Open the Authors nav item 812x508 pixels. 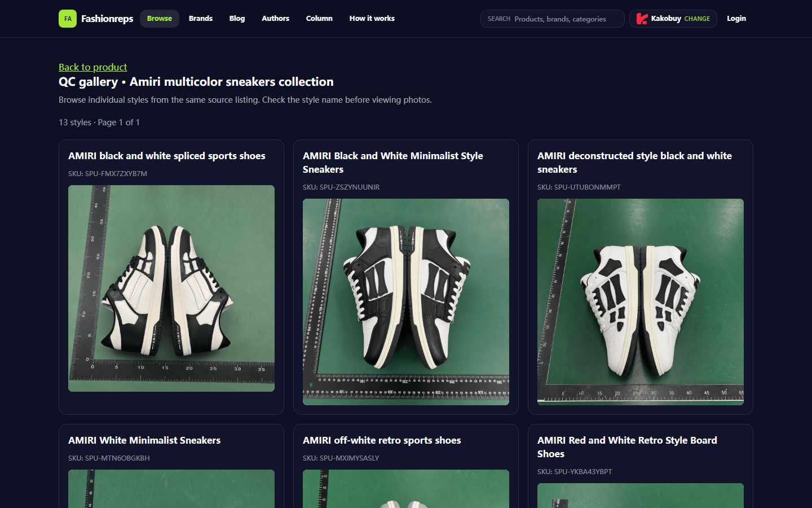276,19
